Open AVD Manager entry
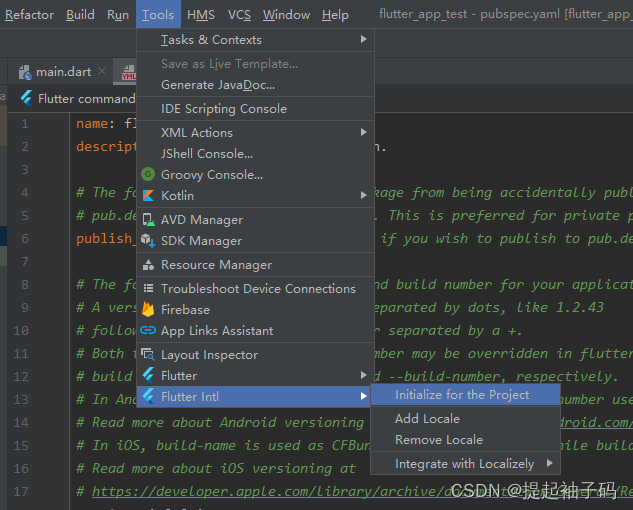This screenshot has height=510, width=633. (x=256, y=220)
